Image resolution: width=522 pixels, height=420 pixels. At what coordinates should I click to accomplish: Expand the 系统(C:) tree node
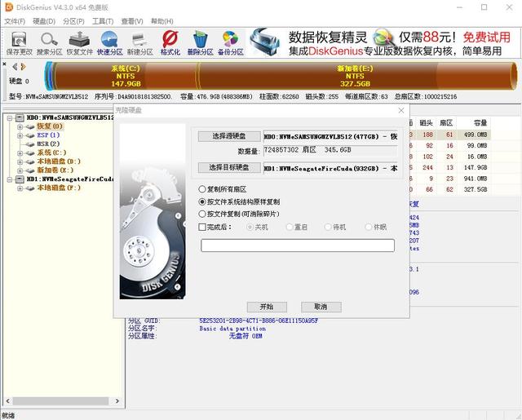pyautogui.click(x=20, y=153)
